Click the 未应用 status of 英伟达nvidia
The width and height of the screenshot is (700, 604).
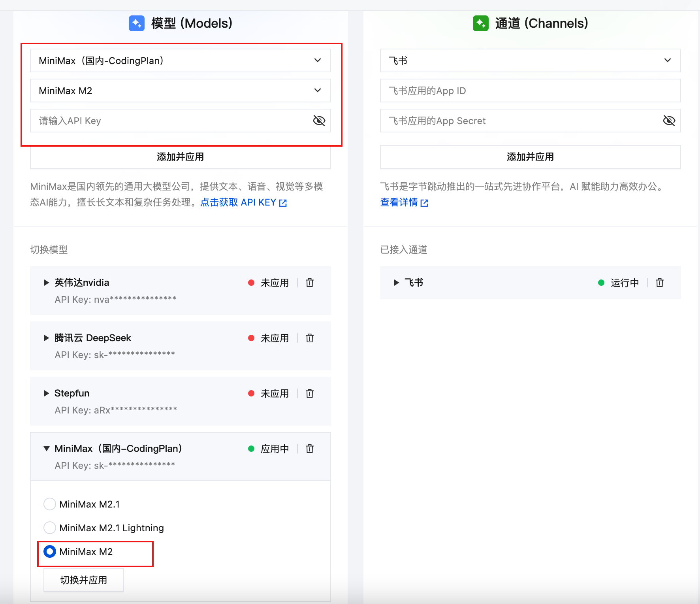click(x=275, y=283)
